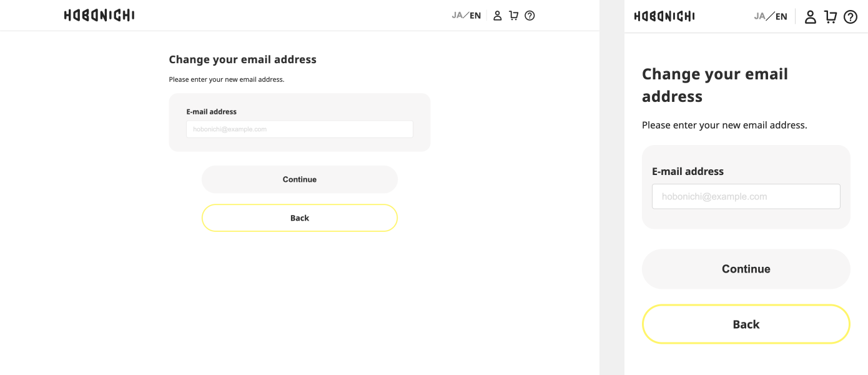Tap the large yellow-outlined Back button in mobile layout
Image resolution: width=868 pixels, height=375 pixels.
[746, 324]
